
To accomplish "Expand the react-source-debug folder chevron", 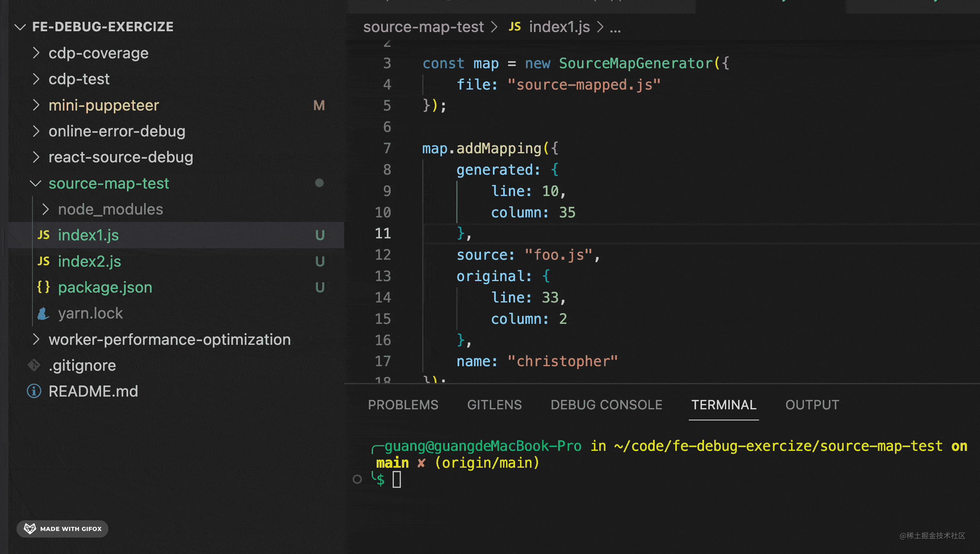I will pyautogui.click(x=36, y=157).
